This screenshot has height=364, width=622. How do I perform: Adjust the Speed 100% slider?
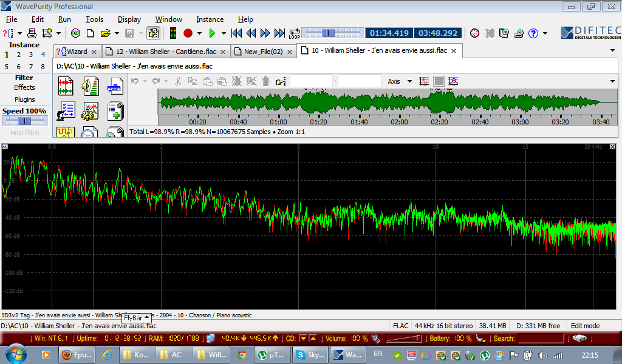click(x=24, y=121)
